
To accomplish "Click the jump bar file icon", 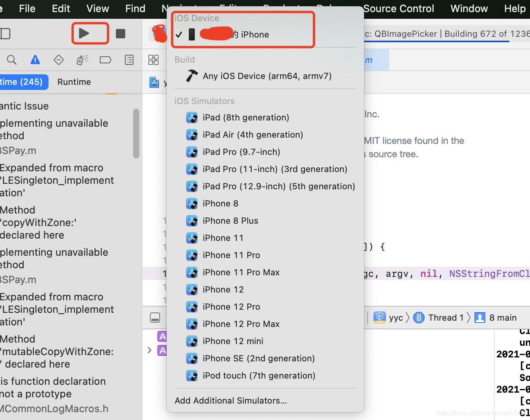I will click(x=154, y=82).
